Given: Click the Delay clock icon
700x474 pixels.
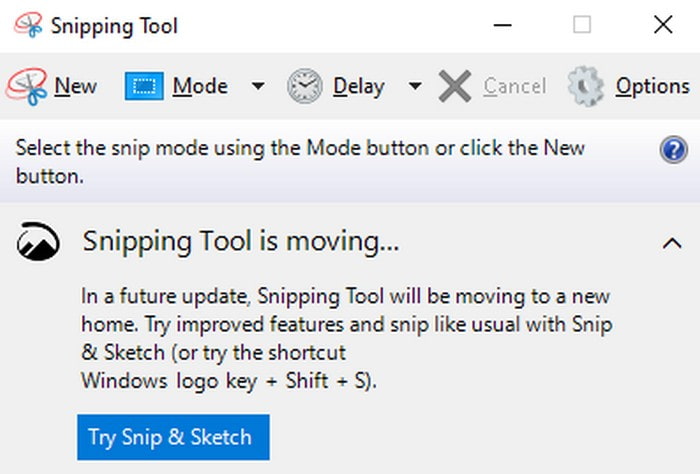Looking at the screenshot, I should click(304, 86).
